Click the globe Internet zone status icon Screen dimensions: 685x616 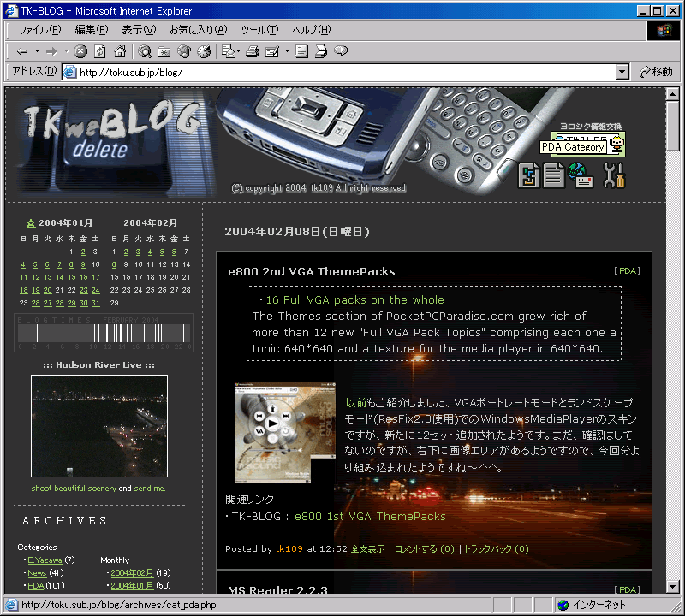click(x=563, y=605)
